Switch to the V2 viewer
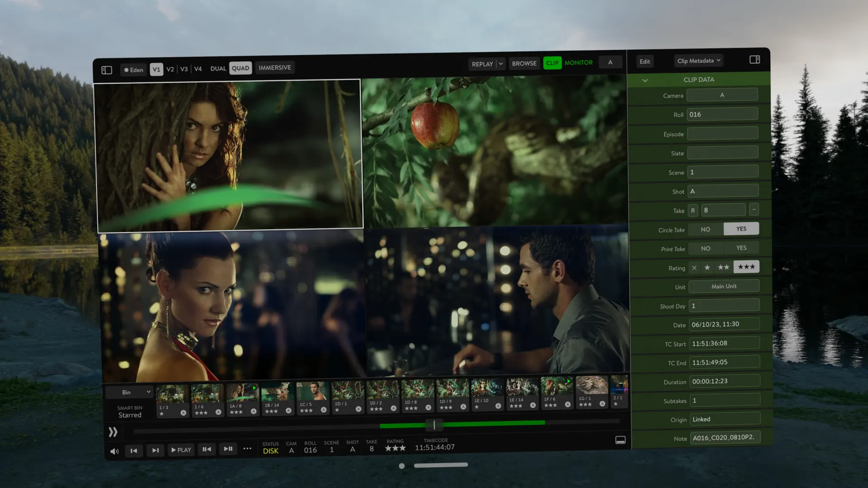868x488 pixels. (x=170, y=70)
